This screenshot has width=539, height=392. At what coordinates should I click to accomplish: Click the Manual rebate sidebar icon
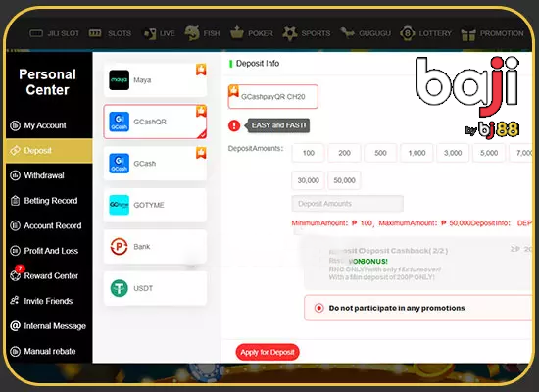[15, 351]
